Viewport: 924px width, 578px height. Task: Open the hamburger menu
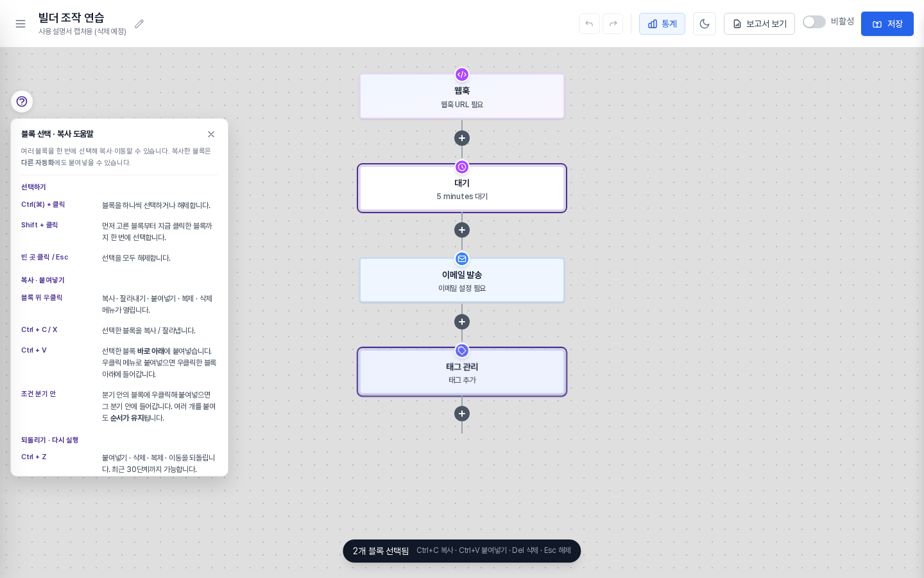click(21, 24)
